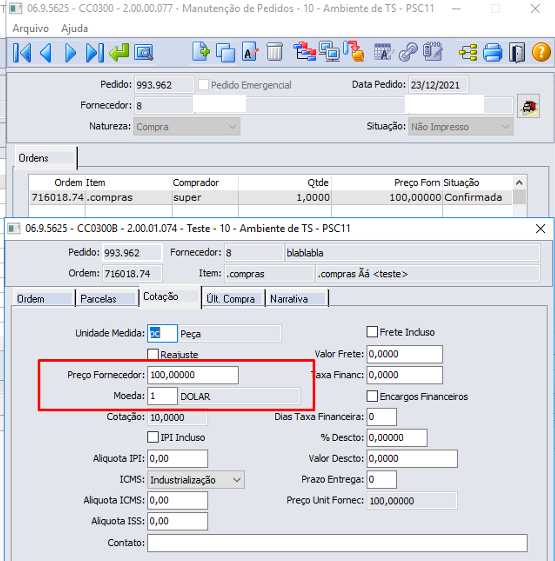Expand the ICMS Industrialização dropdown

coord(196,480)
